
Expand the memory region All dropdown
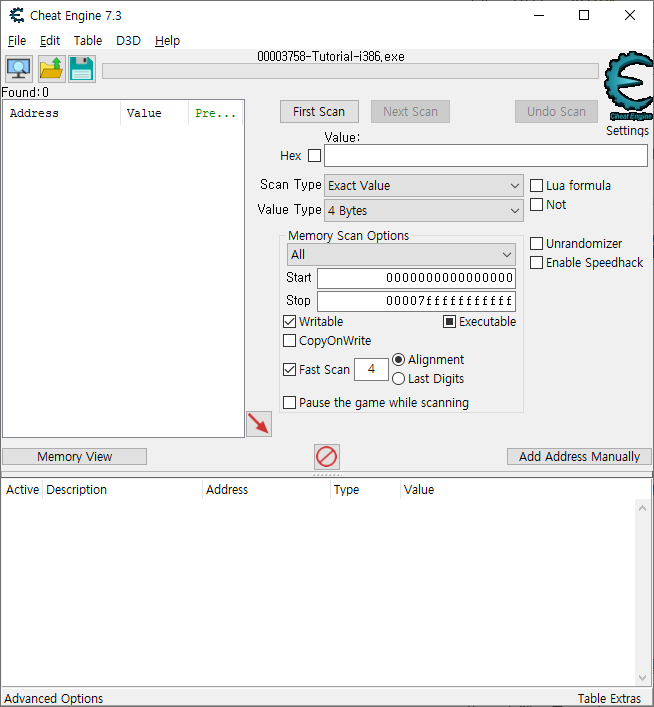point(401,255)
